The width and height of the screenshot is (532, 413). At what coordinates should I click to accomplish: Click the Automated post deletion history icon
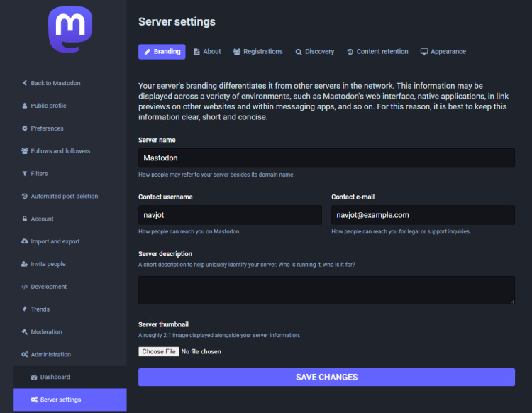pyautogui.click(x=25, y=197)
